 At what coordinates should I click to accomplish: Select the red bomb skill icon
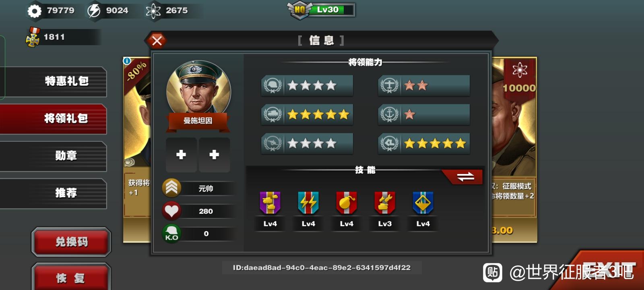347,203
